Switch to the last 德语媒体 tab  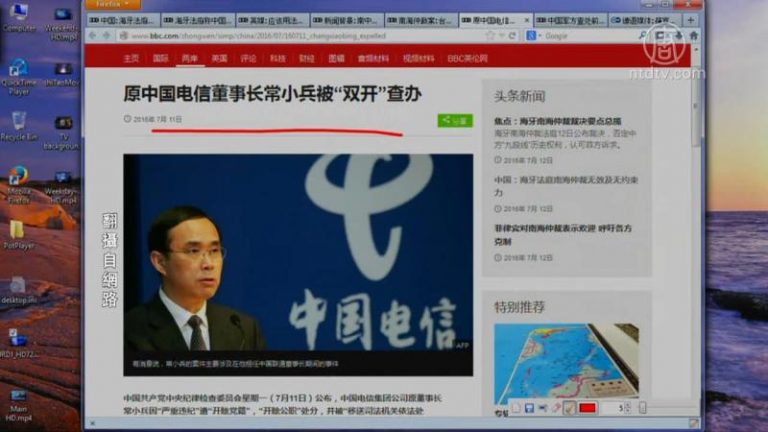coord(645,21)
